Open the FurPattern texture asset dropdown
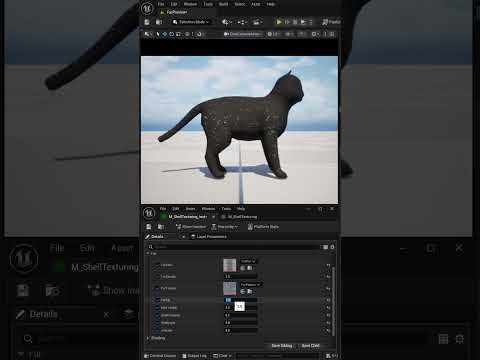Image resolution: width=480 pixels, height=360 pixels. tap(251, 284)
